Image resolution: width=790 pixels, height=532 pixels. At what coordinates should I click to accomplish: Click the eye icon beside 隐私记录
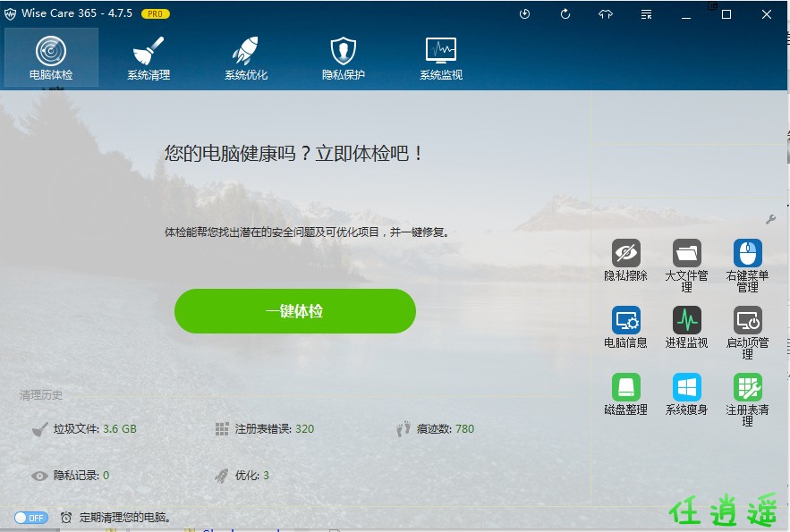click(x=39, y=476)
